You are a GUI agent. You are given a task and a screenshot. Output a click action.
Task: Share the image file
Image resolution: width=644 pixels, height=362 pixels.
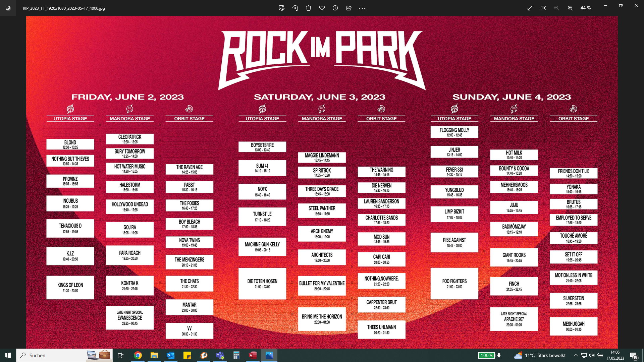pyautogui.click(x=349, y=8)
